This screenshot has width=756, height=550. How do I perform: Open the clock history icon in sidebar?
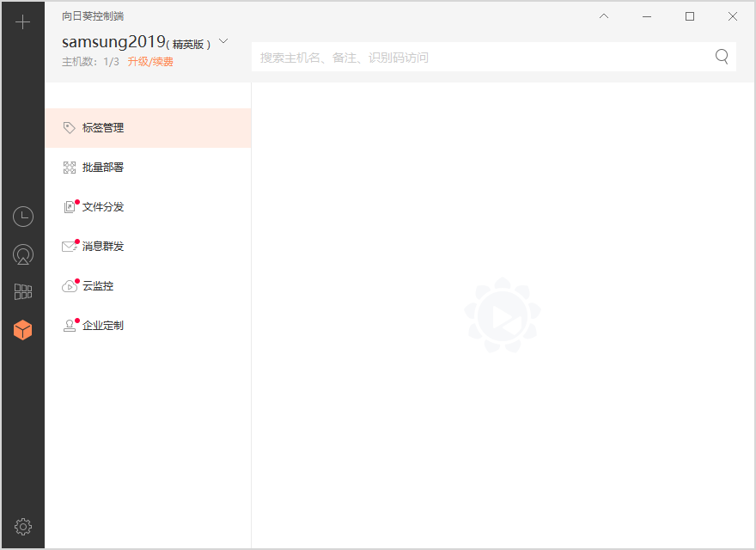click(x=22, y=217)
